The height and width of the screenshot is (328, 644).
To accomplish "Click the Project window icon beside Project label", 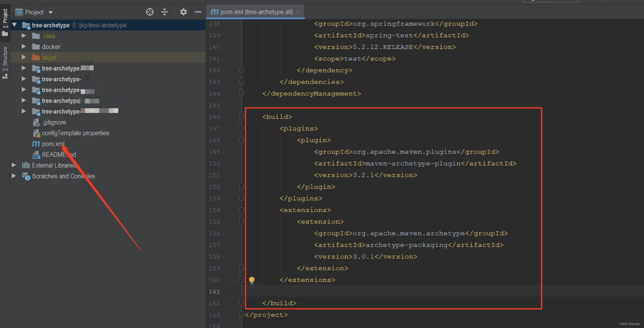I will pyautogui.click(x=19, y=12).
